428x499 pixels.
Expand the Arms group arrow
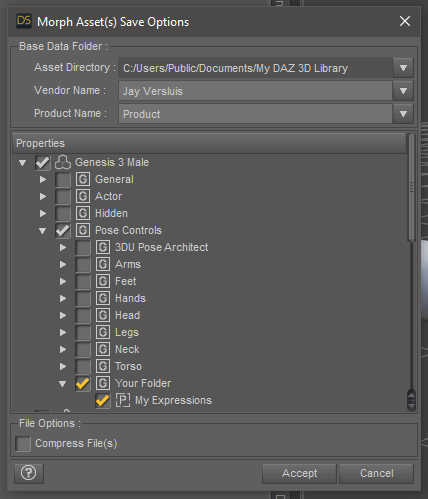[63, 264]
